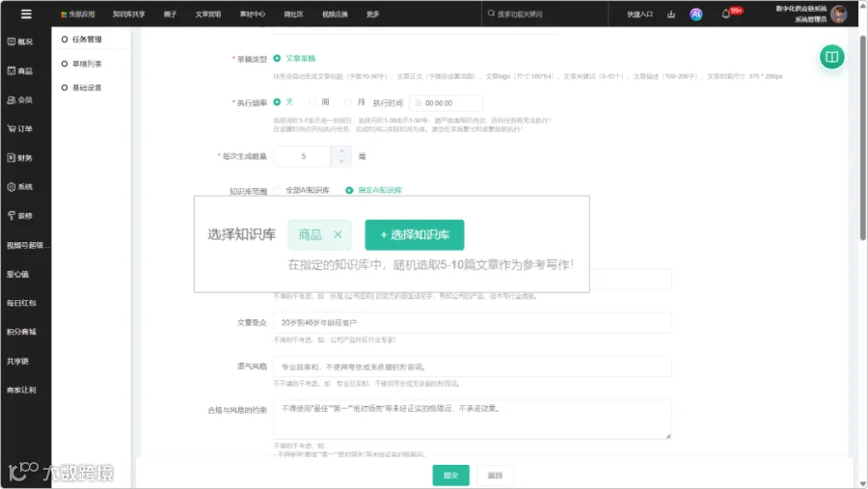
Task: Select 月 execution frequency radio
Action: click(x=348, y=102)
